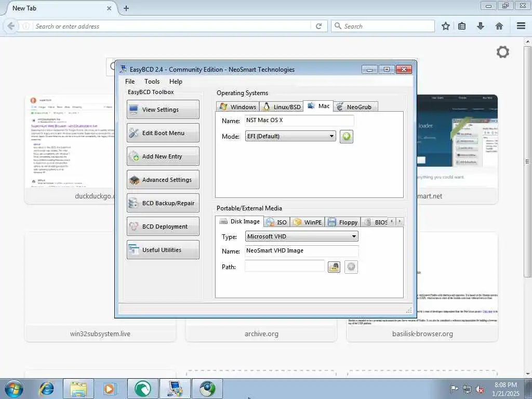Expand the Mode dropdown showing EFI (Default)
This screenshot has height=399, width=532.
(290, 136)
